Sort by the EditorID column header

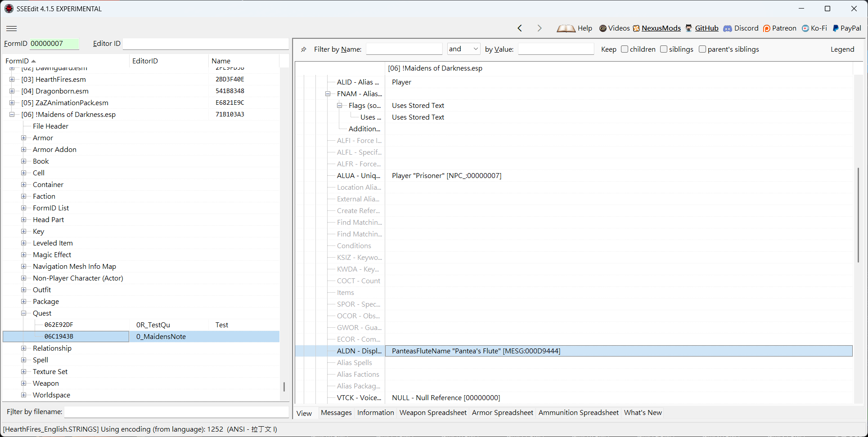coord(169,61)
